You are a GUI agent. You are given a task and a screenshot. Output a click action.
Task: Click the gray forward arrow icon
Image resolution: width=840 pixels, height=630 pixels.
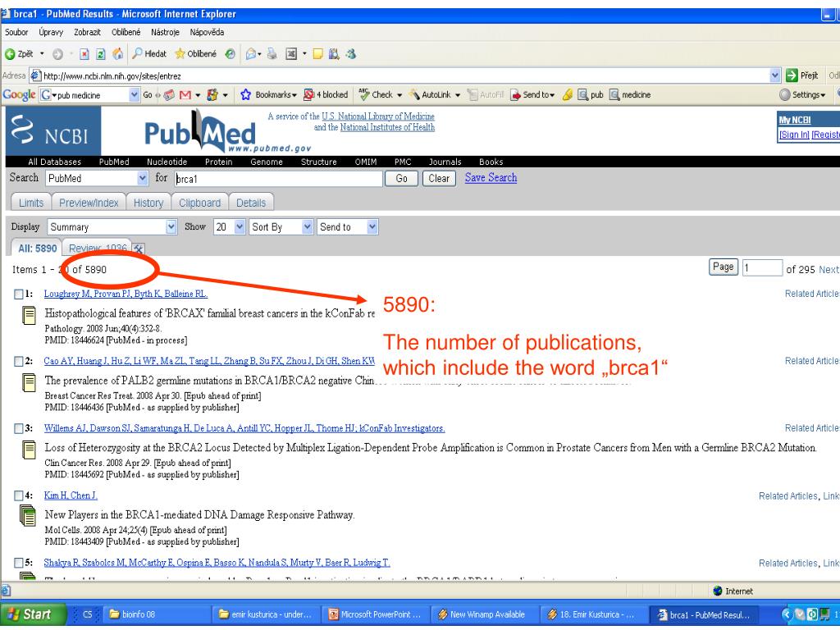[x=57, y=54]
